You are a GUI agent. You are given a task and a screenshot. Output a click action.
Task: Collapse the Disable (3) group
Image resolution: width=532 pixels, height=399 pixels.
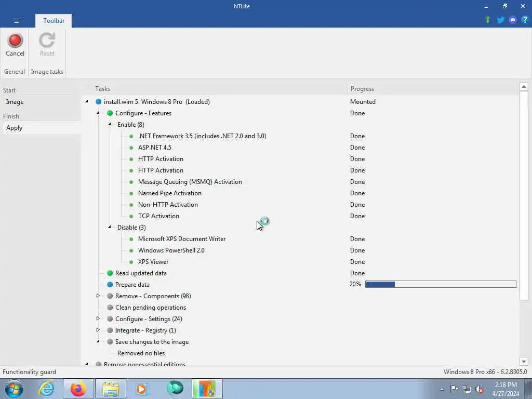[109, 227]
